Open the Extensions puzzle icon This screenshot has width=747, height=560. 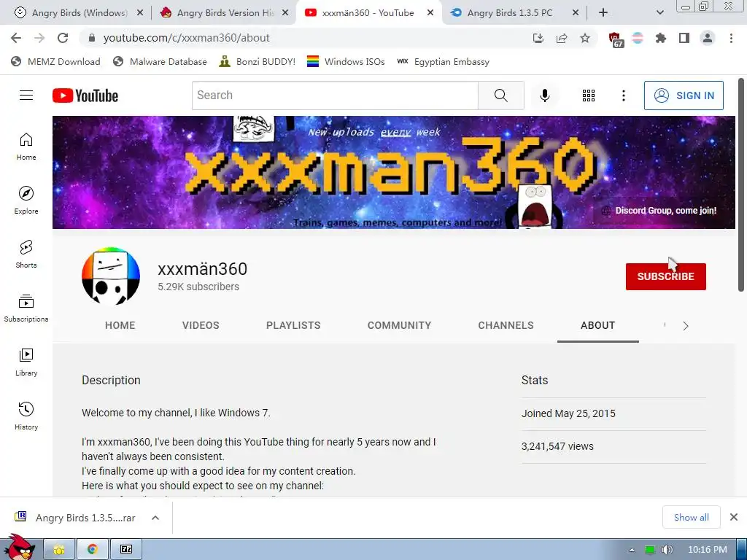point(661,38)
